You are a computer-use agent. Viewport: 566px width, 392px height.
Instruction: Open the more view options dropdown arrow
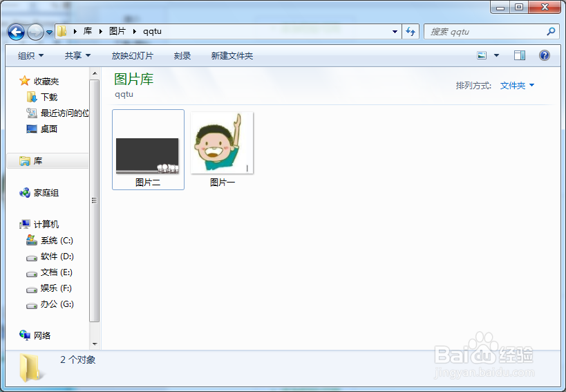497,55
